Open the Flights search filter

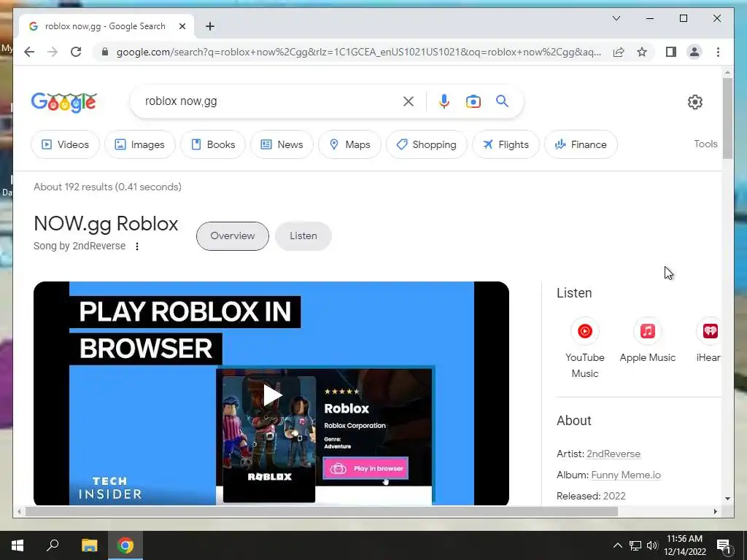[506, 144]
